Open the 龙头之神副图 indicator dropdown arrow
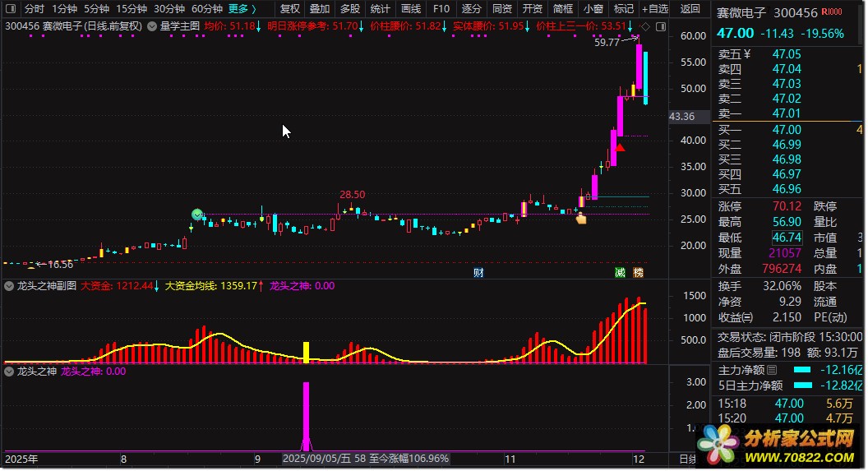This screenshot has width=868, height=471. point(9,286)
